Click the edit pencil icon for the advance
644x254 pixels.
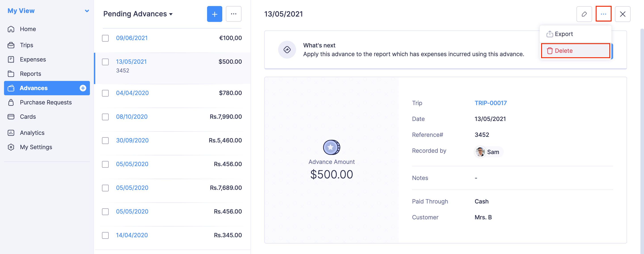584,14
